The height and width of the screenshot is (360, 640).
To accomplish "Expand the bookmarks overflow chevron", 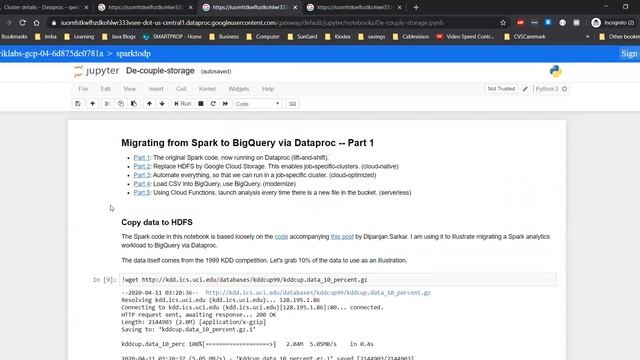I will pos(588,37).
